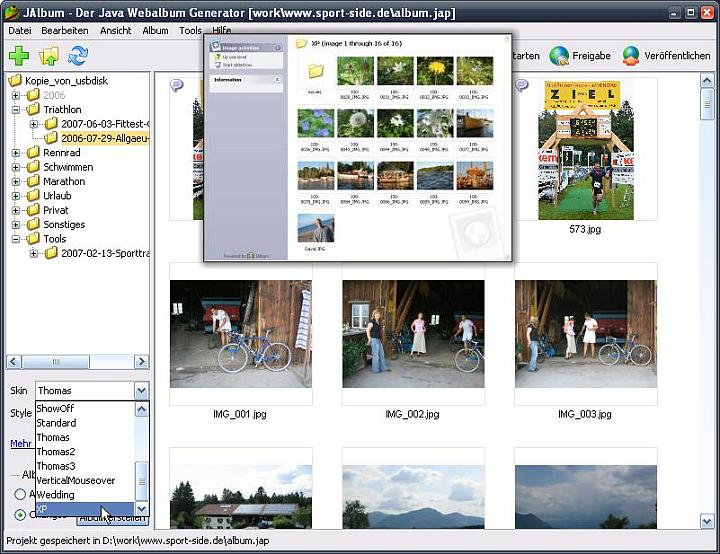Screen dimensions: 720x554
Task: Select the upper unselected radio button
Action: 20,494
